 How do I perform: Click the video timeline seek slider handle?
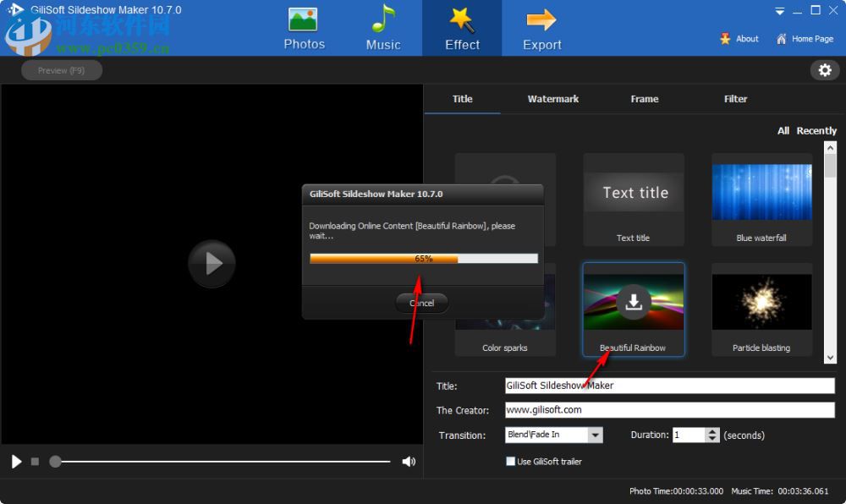click(x=56, y=462)
